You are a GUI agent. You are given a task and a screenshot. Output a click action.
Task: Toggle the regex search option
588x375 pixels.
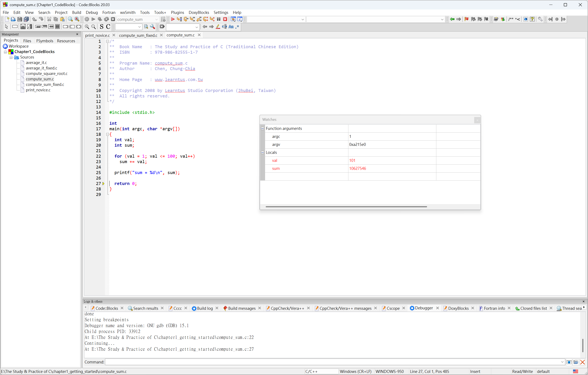click(237, 27)
